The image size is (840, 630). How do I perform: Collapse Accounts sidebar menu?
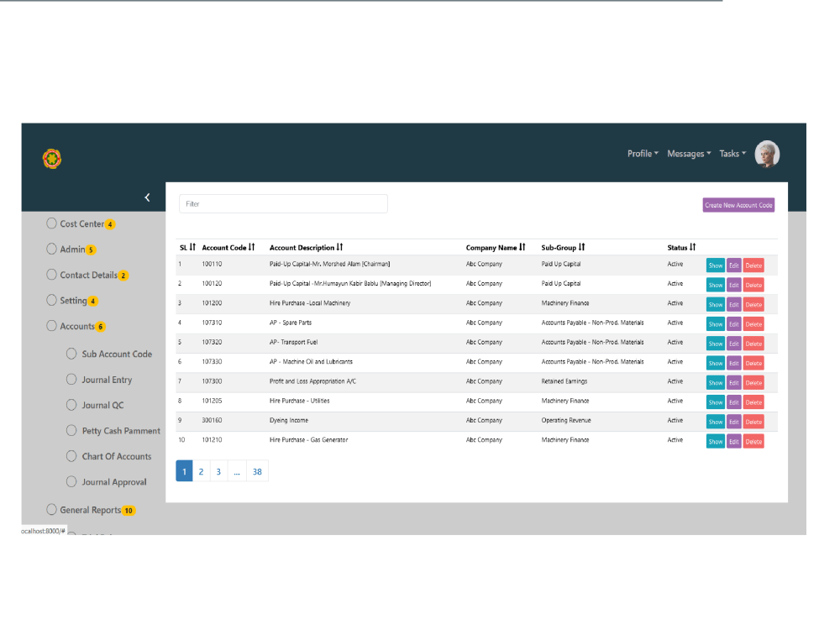(x=76, y=327)
